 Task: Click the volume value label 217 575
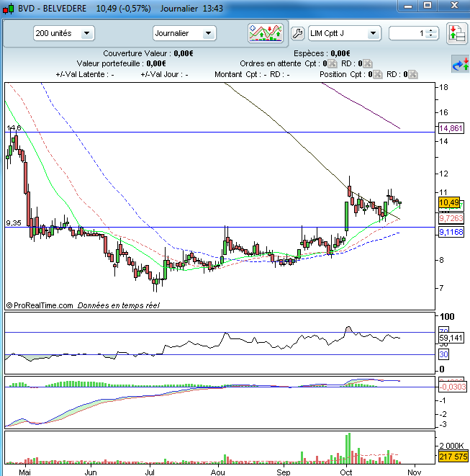(x=453, y=457)
